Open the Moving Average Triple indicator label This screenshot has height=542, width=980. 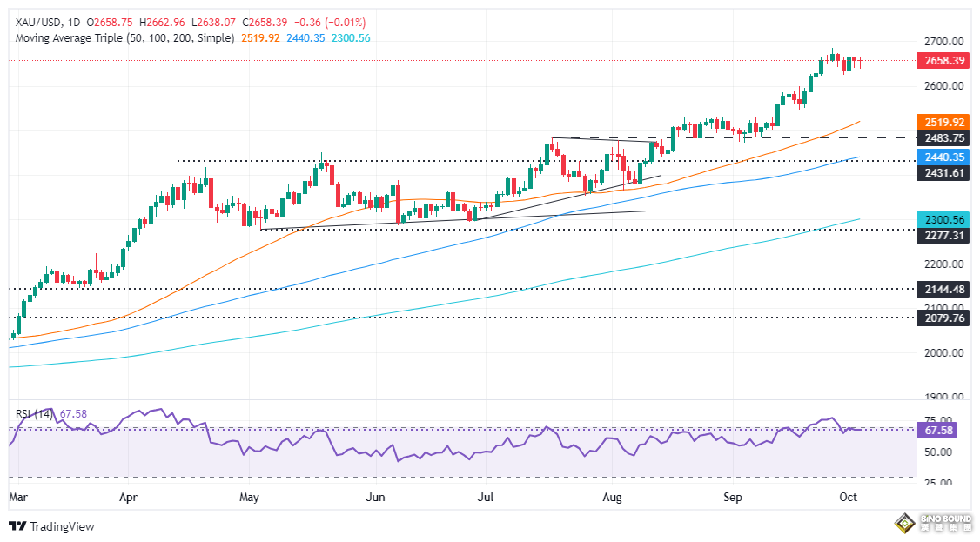[122, 38]
